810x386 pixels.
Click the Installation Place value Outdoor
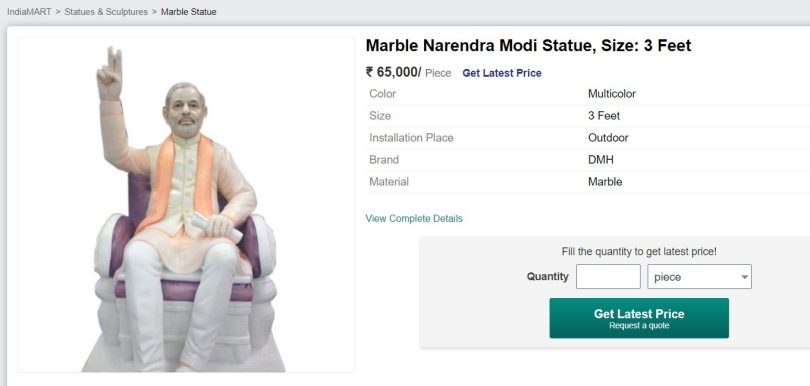pyautogui.click(x=608, y=137)
